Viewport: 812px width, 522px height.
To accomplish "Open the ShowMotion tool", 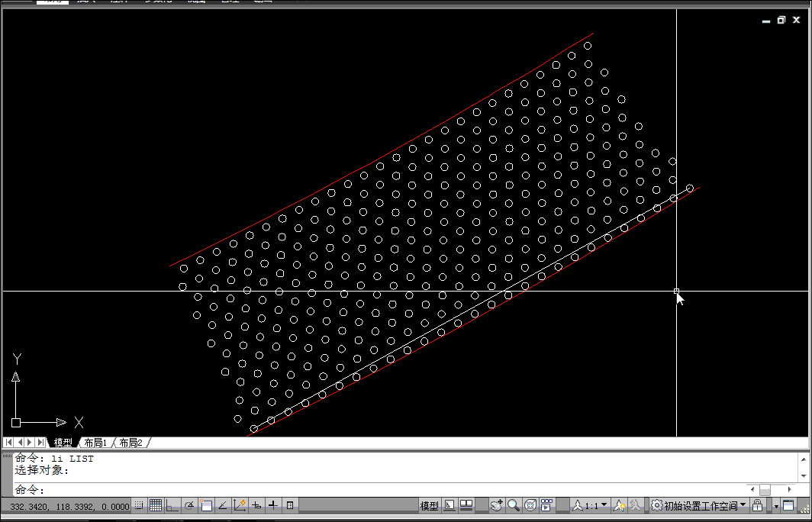I will 547,505.
